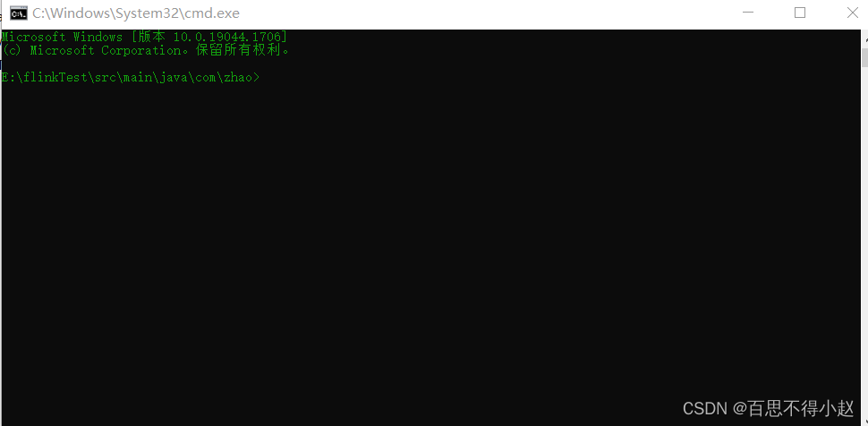Close the cmd.exe window
868x426 pixels.
[x=851, y=13]
